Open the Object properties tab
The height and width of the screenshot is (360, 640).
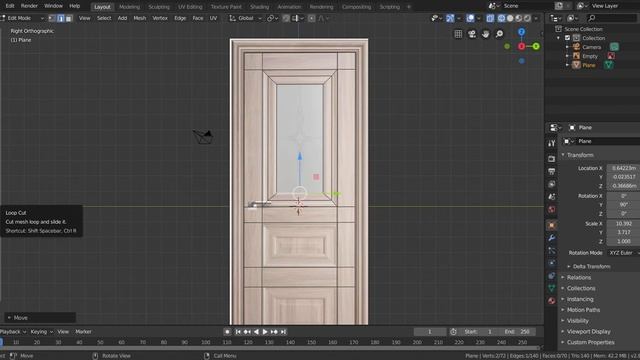(551, 225)
